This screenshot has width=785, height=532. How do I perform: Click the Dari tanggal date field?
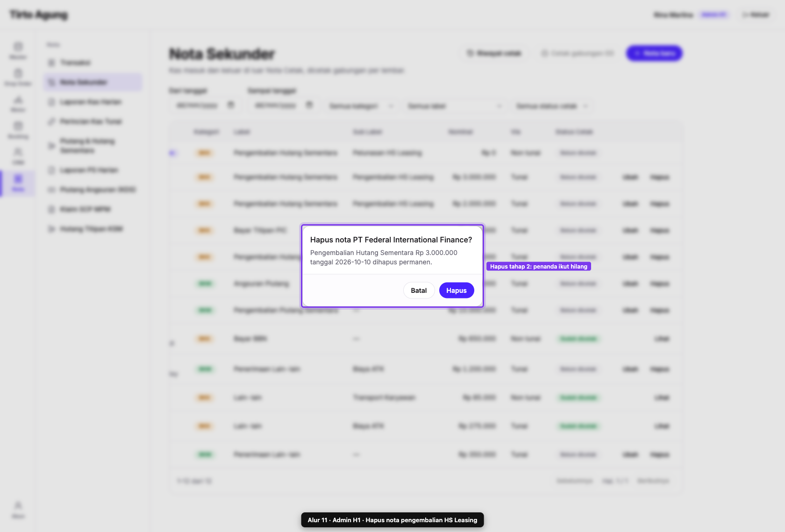pos(205,106)
